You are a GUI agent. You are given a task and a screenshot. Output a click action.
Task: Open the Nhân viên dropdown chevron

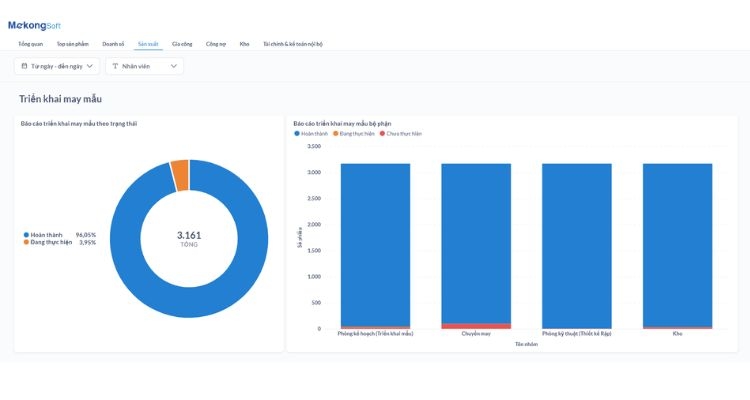(174, 66)
